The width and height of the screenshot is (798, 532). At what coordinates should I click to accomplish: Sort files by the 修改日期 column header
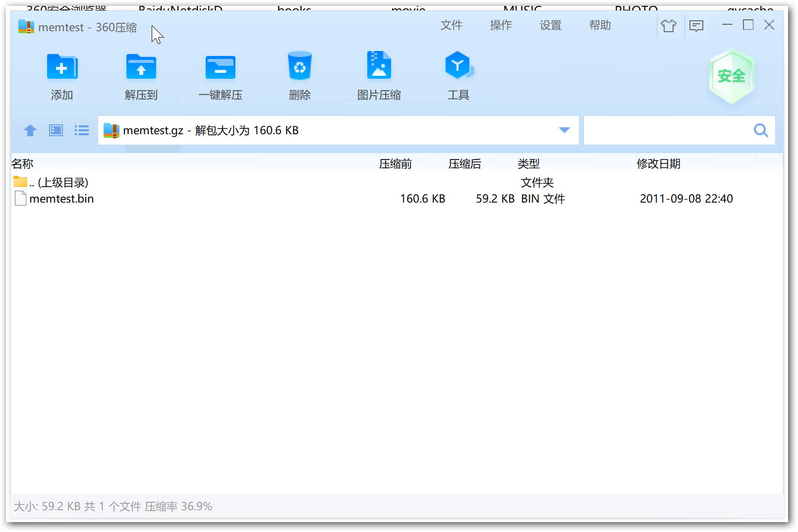click(x=658, y=164)
